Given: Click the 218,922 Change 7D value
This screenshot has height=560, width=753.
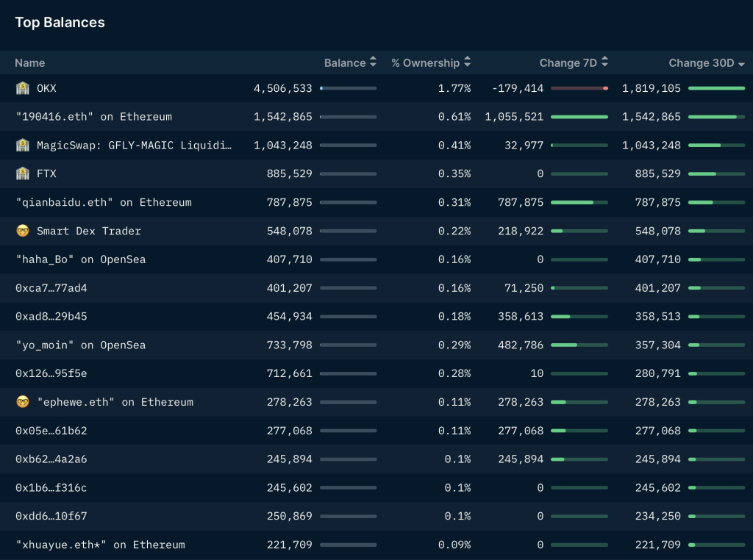Looking at the screenshot, I should coord(521,231).
